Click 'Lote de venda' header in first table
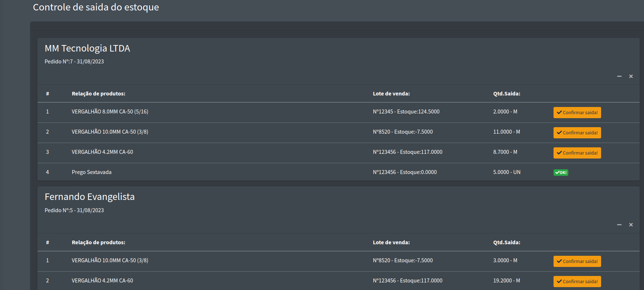644x290 pixels. coord(391,94)
